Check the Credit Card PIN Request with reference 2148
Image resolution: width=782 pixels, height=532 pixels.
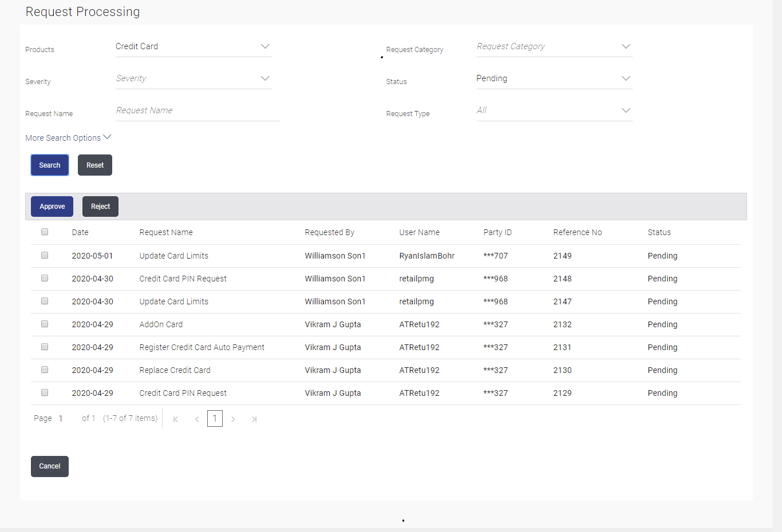[44, 278]
